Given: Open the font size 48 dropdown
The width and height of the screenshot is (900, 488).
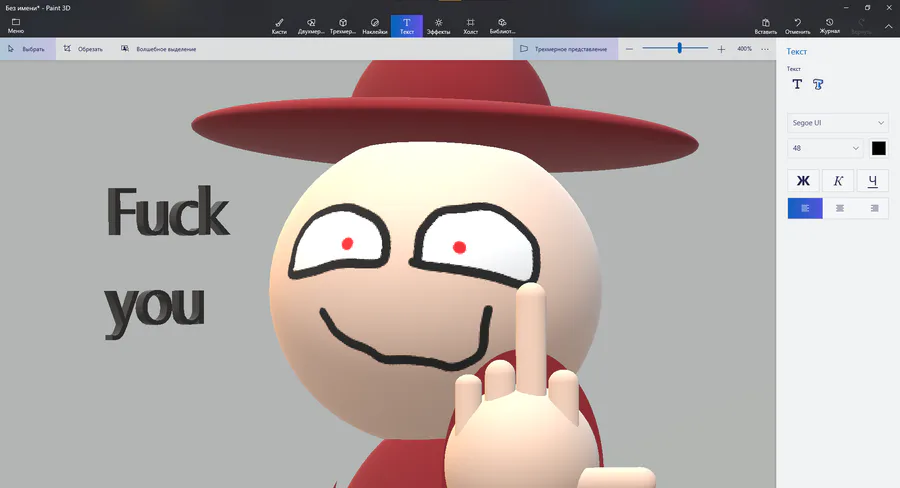Looking at the screenshot, I should 824,148.
